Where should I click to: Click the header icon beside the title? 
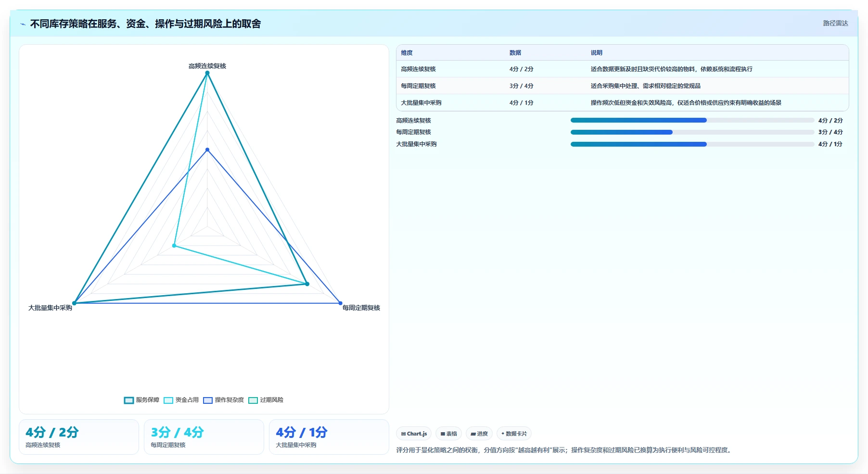pyautogui.click(x=23, y=24)
